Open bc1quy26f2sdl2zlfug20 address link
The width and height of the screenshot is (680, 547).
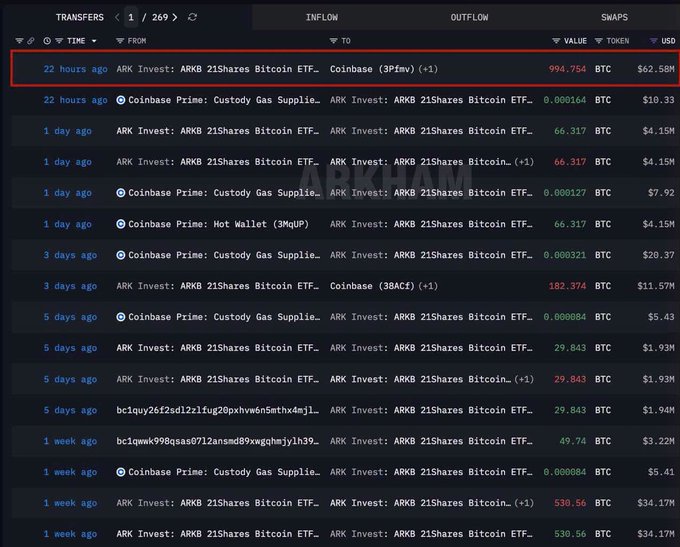(217, 410)
